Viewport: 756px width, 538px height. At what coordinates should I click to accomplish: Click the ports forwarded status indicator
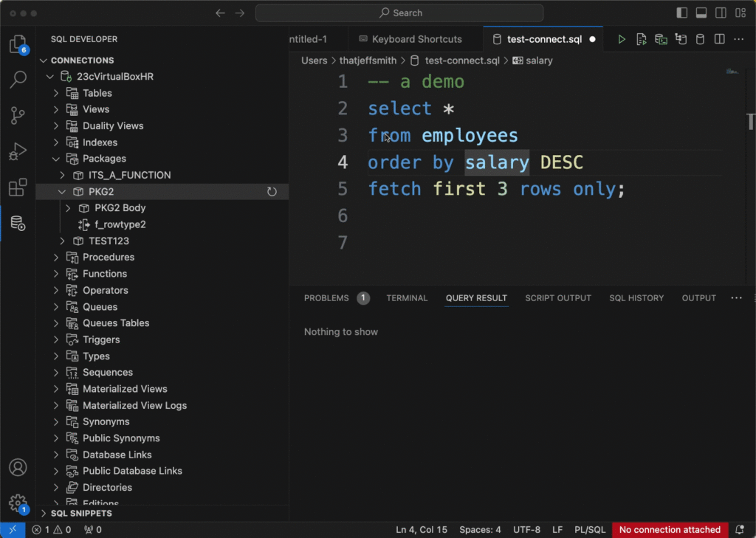coord(92,530)
